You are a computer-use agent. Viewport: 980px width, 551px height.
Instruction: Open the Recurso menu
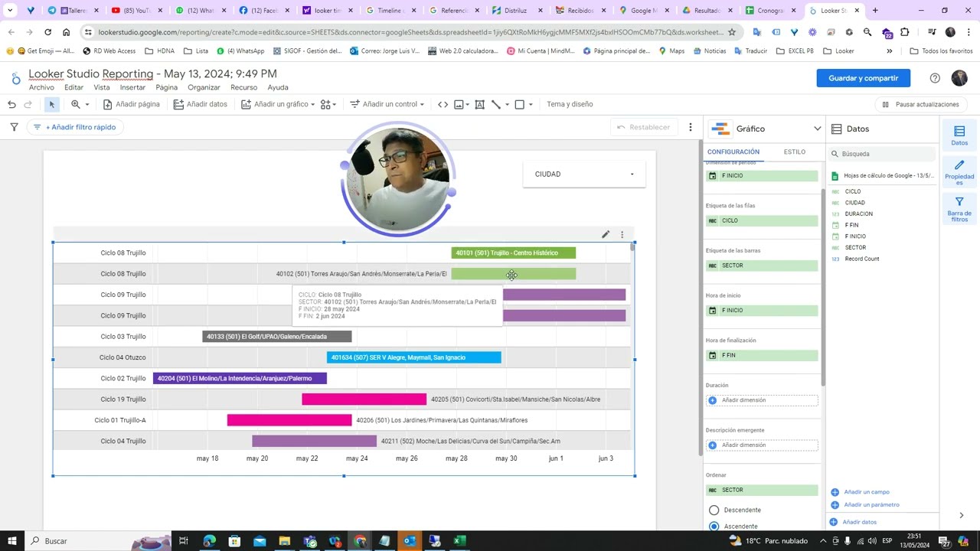pos(243,87)
